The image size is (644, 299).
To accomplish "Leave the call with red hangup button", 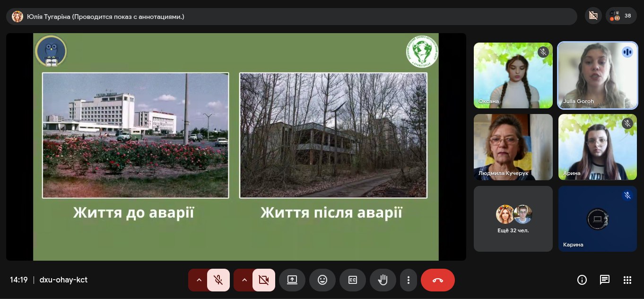I will pos(438,280).
